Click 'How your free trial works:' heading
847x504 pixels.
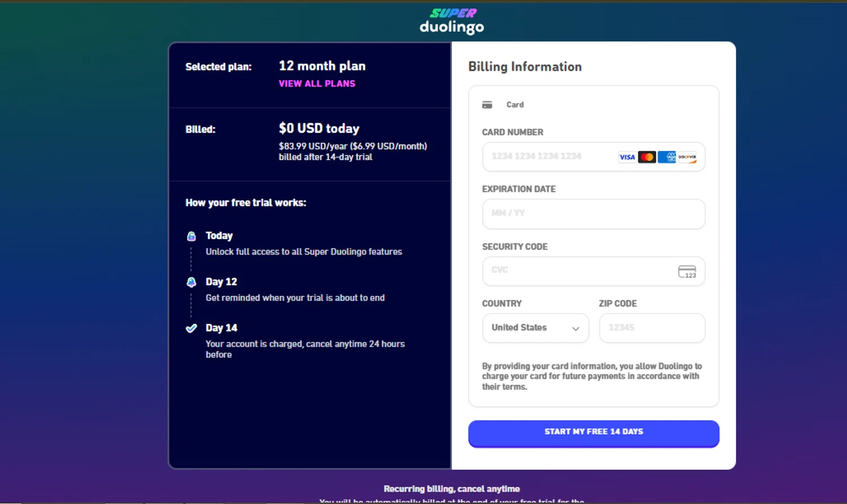pyautogui.click(x=246, y=203)
